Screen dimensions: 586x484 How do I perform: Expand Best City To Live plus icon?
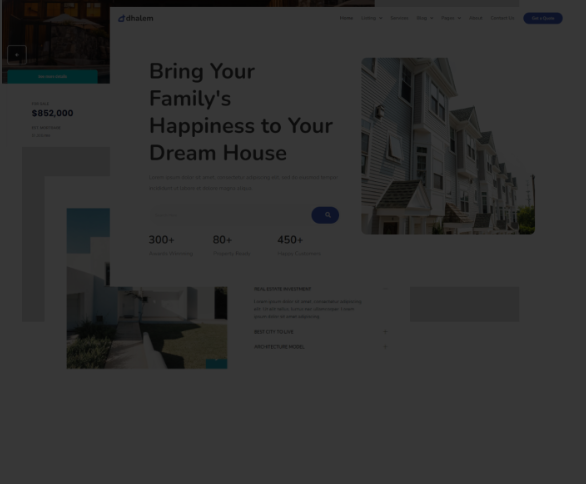point(385,332)
